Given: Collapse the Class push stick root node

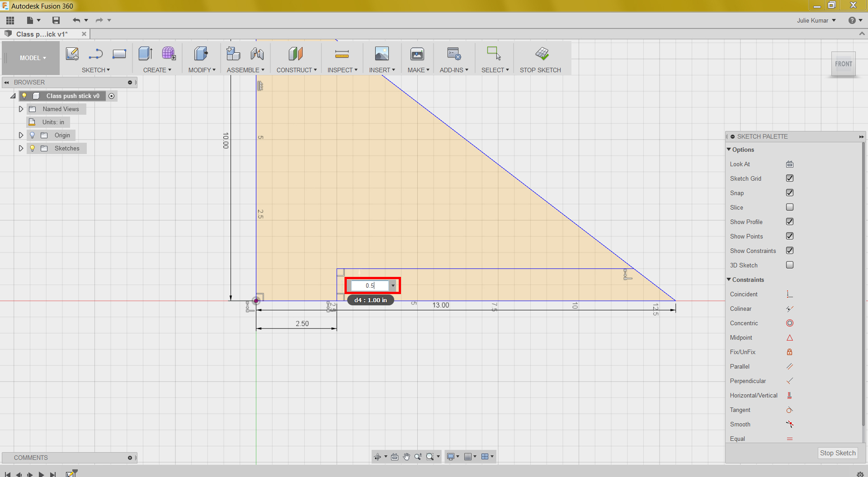Looking at the screenshot, I should coord(13,96).
